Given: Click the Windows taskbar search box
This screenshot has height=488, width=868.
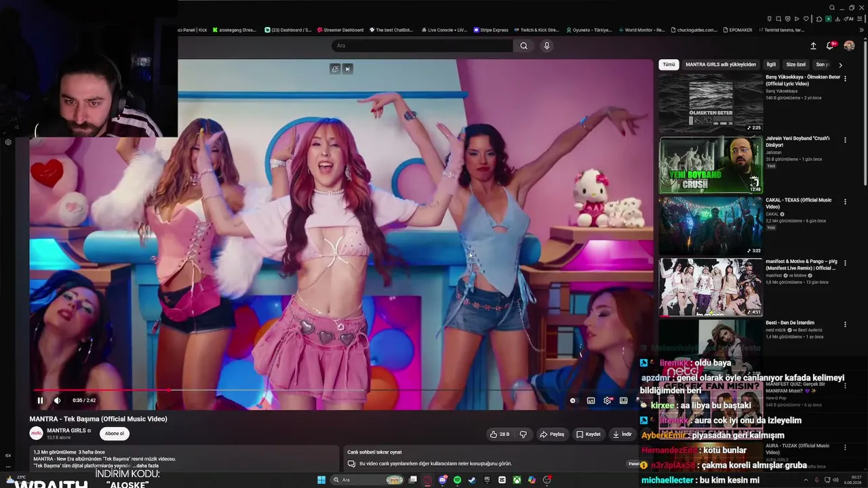Looking at the screenshot, I should click(x=368, y=480).
